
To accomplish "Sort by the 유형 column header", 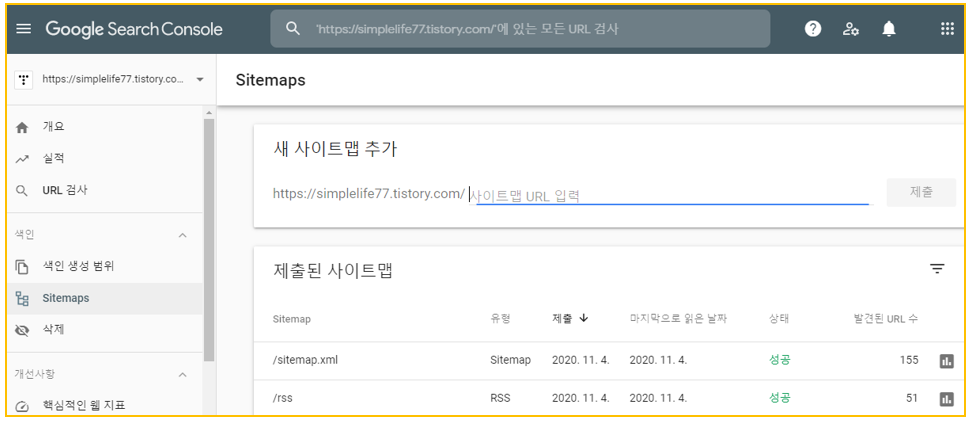I will 499,319.
